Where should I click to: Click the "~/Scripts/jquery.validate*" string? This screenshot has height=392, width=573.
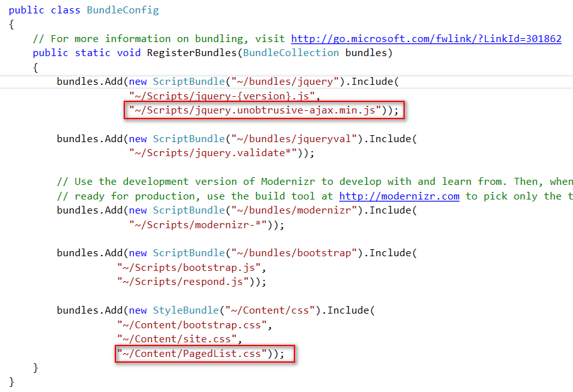click(x=213, y=153)
